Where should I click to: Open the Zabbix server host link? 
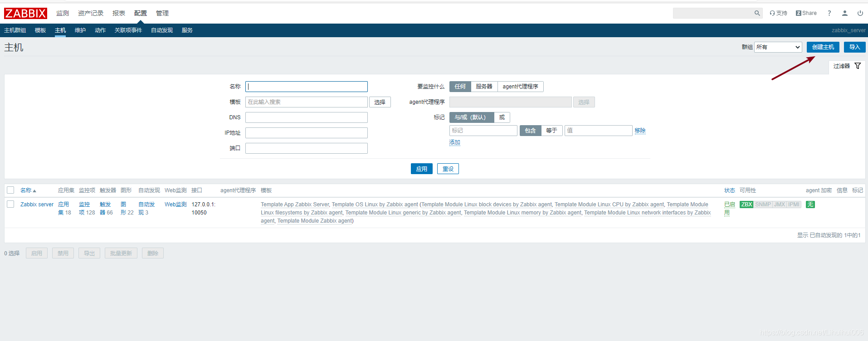coord(37,205)
